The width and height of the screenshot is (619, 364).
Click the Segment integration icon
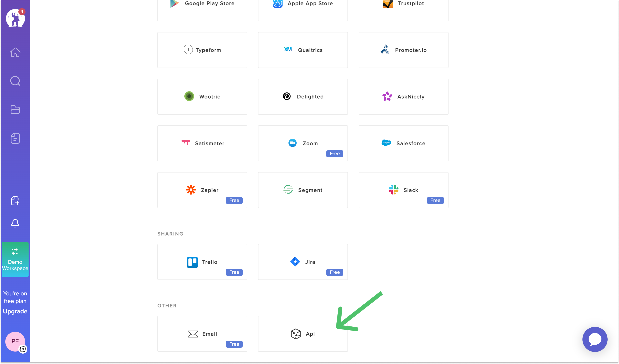(288, 190)
